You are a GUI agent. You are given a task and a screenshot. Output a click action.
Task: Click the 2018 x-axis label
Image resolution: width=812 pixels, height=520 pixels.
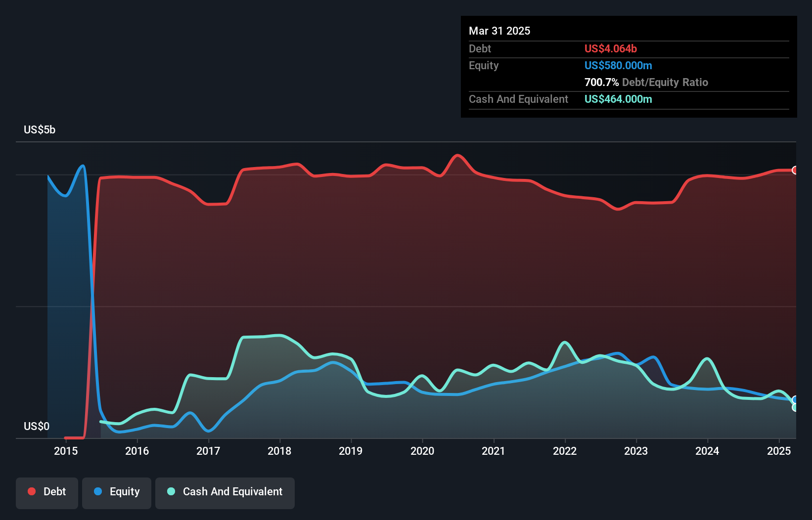click(x=279, y=451)
